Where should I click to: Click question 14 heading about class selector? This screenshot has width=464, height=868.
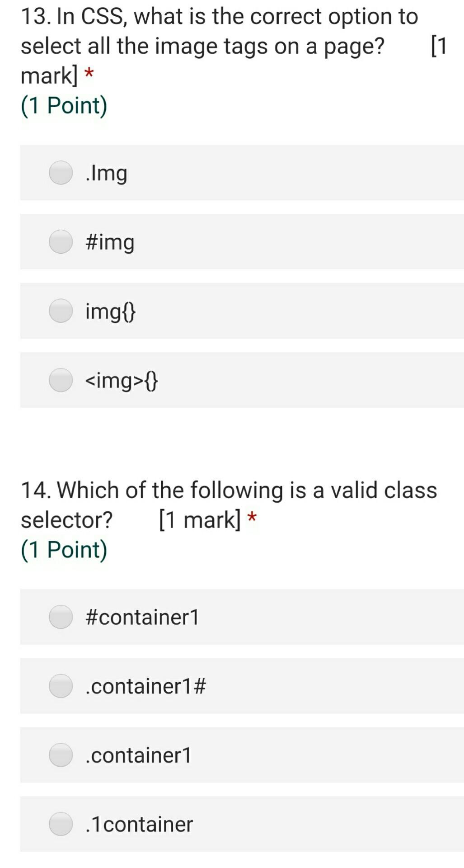coord(229,505)
